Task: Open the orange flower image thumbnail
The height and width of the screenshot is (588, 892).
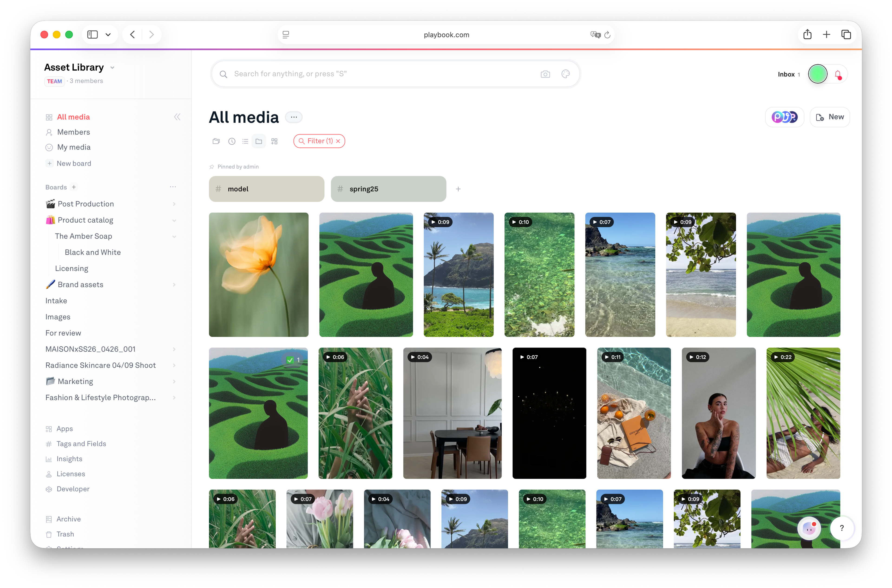Action: pyautogui.click(x=259, y=275)
